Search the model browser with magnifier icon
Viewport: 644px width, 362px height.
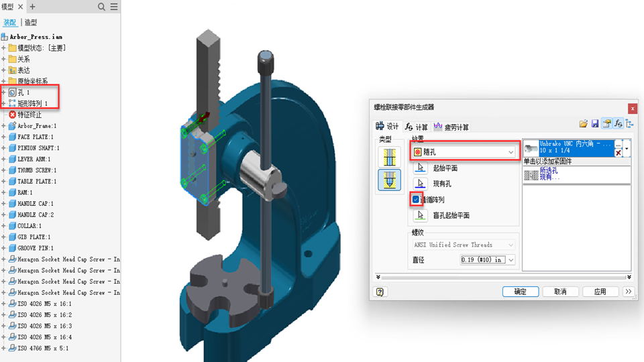coord(101,7)
